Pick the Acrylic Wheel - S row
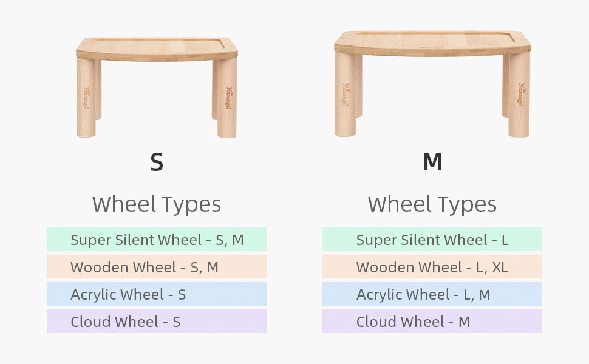 [x=157, y=294]
